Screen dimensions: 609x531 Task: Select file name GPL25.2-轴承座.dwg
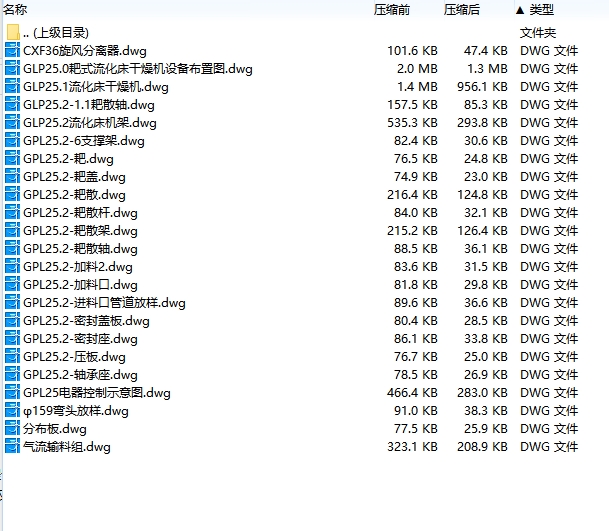80,375
